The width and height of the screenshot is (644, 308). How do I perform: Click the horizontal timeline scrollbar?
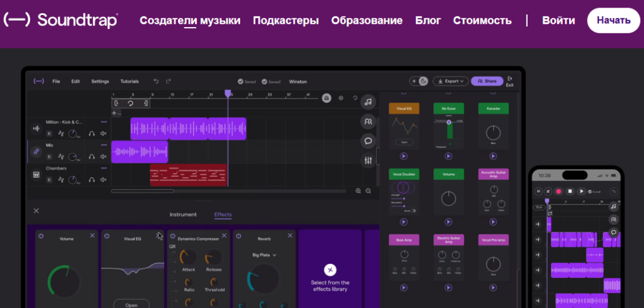(x=143, y=191)
